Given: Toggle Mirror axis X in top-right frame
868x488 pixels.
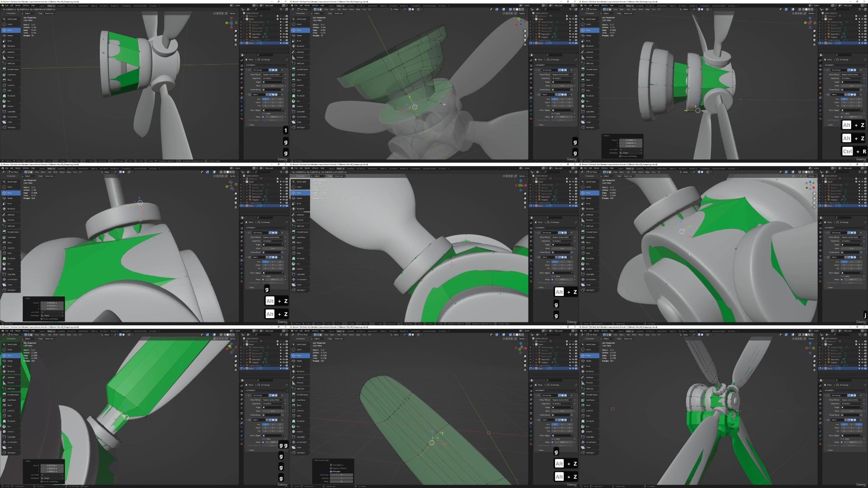Looking at the screenshot, I should click(844, 99).
